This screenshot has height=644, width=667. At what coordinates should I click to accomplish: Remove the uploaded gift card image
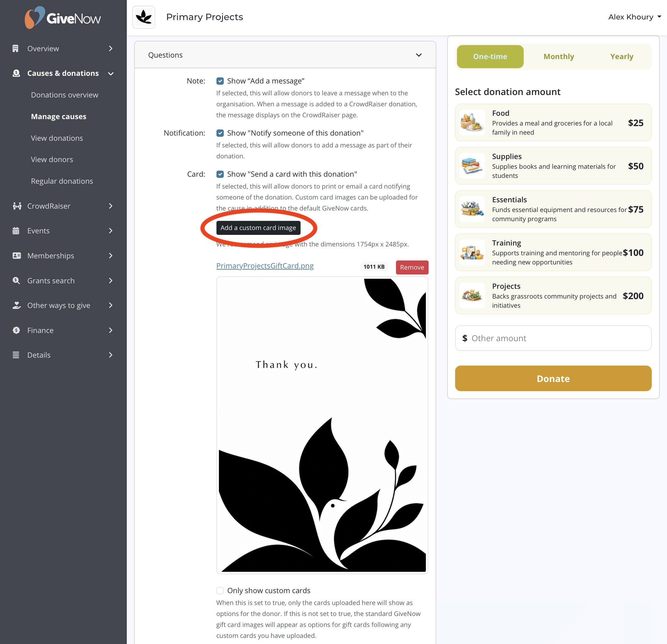(412, 267)
